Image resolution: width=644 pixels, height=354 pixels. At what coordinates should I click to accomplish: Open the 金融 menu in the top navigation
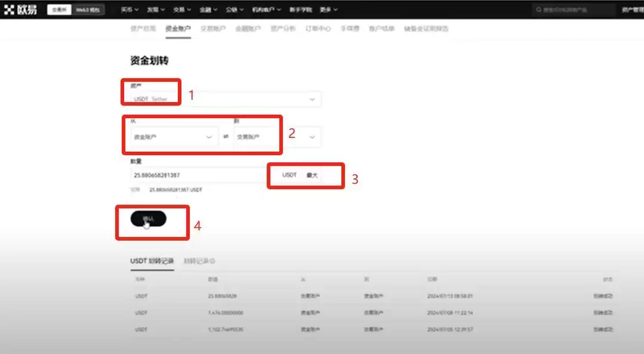[x=208, y=10]
